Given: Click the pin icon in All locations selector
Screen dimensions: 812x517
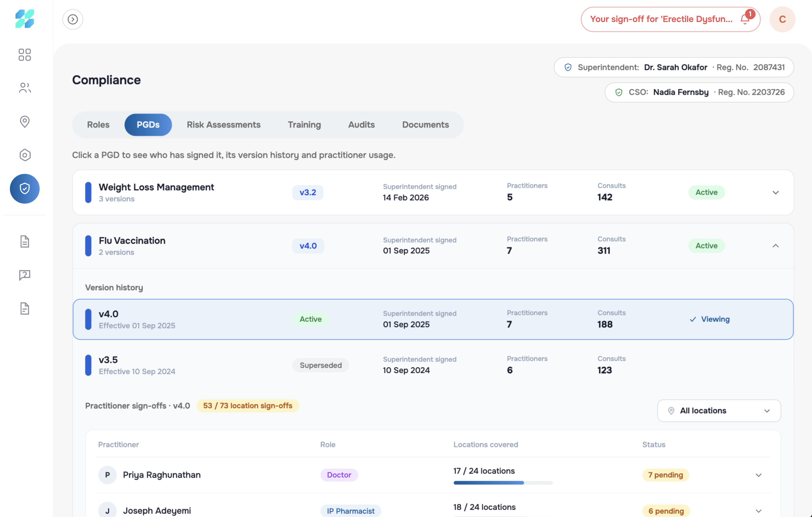Looking at the screenshot, I should click(671, 410).
